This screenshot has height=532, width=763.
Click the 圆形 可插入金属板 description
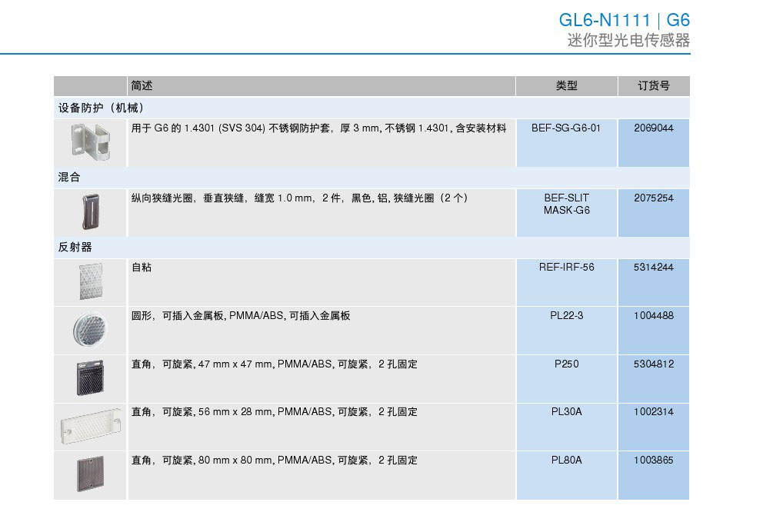241,316
